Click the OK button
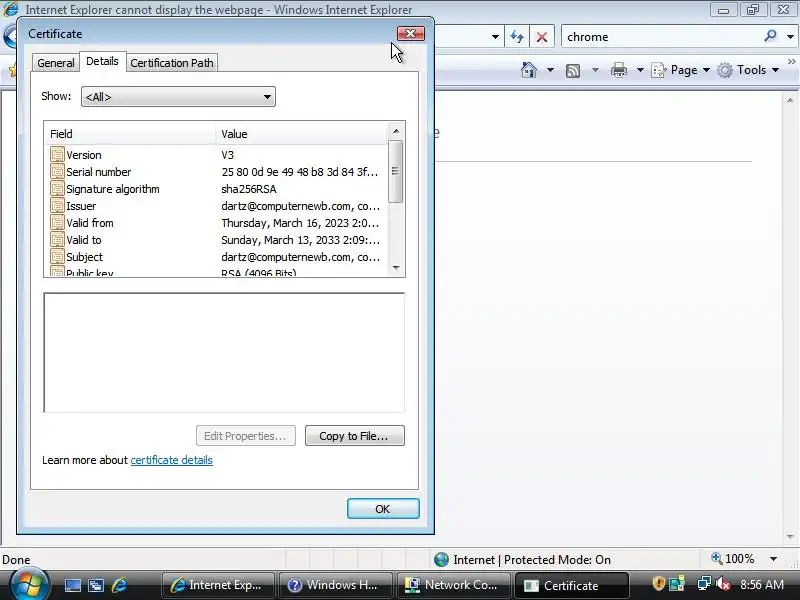Viewport: 800px width, 600px height. [383, 509]
